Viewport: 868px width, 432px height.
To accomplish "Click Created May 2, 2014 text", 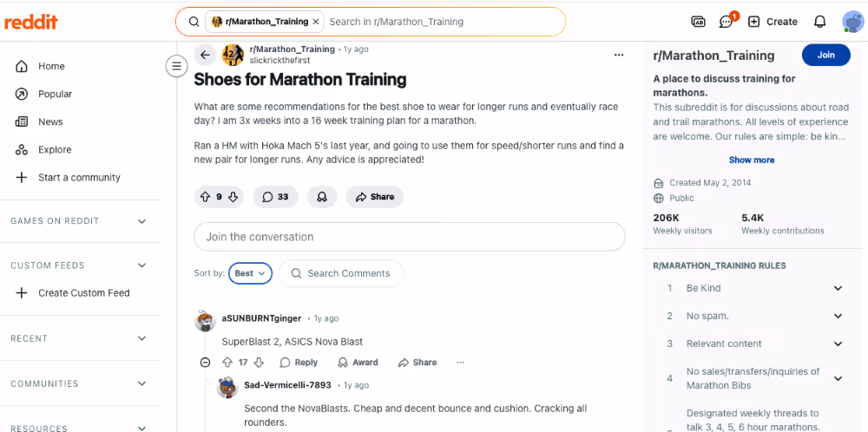I will tap(710, 182).
